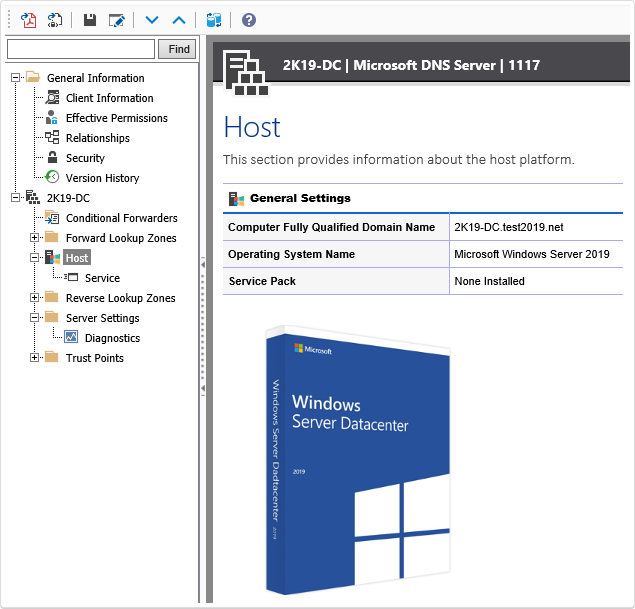This screenshot has width=635, height=609.
Task: Click the export to PDF toolbar icon
Action: (x=28, y=20)
